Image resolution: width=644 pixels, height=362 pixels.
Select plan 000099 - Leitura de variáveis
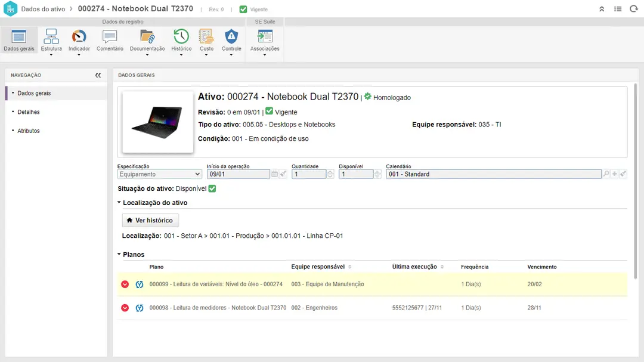[216, 284]
